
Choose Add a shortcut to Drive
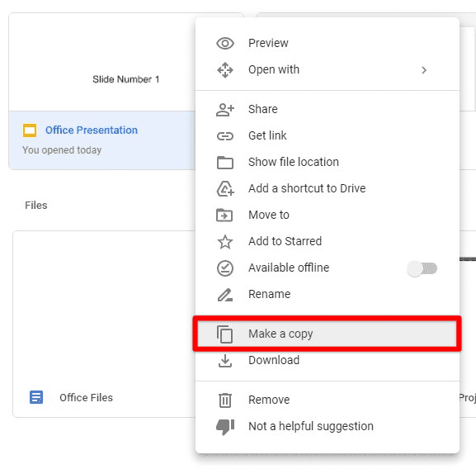pos(328,188)
